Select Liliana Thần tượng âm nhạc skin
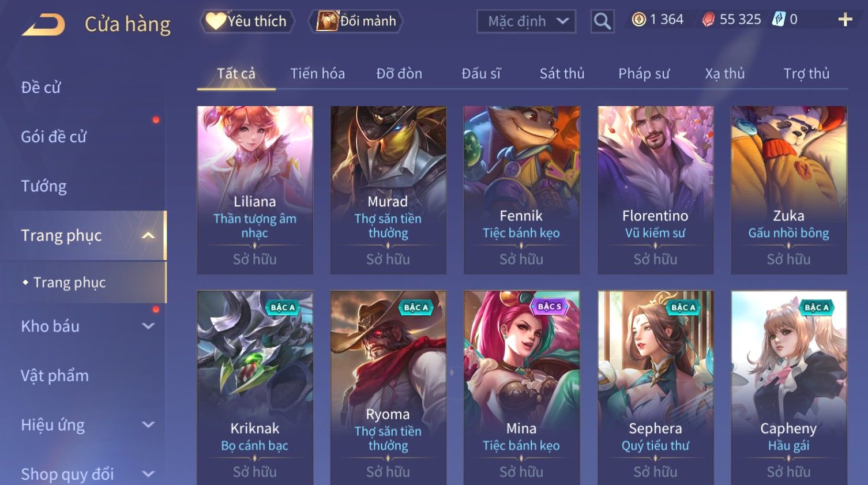The height and width of the screenshot is (485, 868). coord(255,190)
